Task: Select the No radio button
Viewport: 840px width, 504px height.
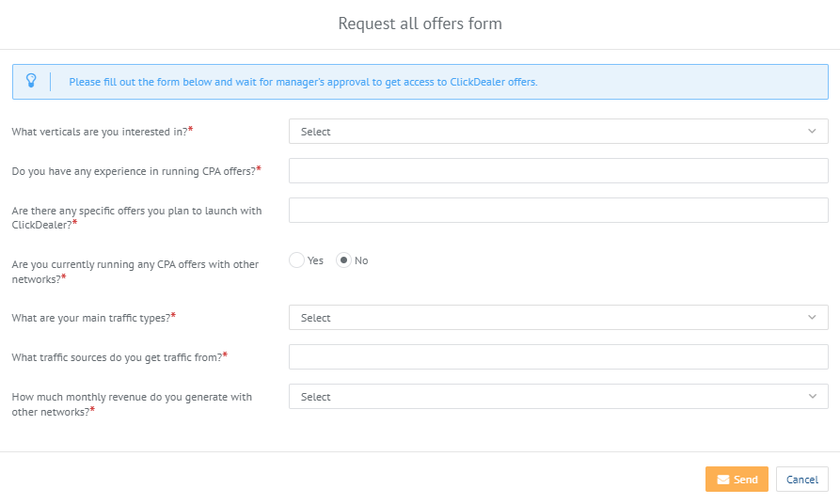Action: point(344,260)
